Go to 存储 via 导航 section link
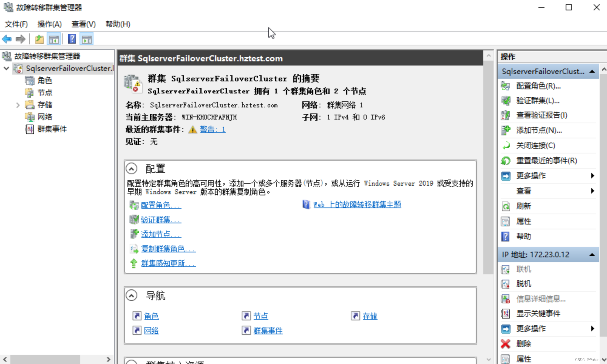This screenshot has height=364, width=607. click(370, 316)
